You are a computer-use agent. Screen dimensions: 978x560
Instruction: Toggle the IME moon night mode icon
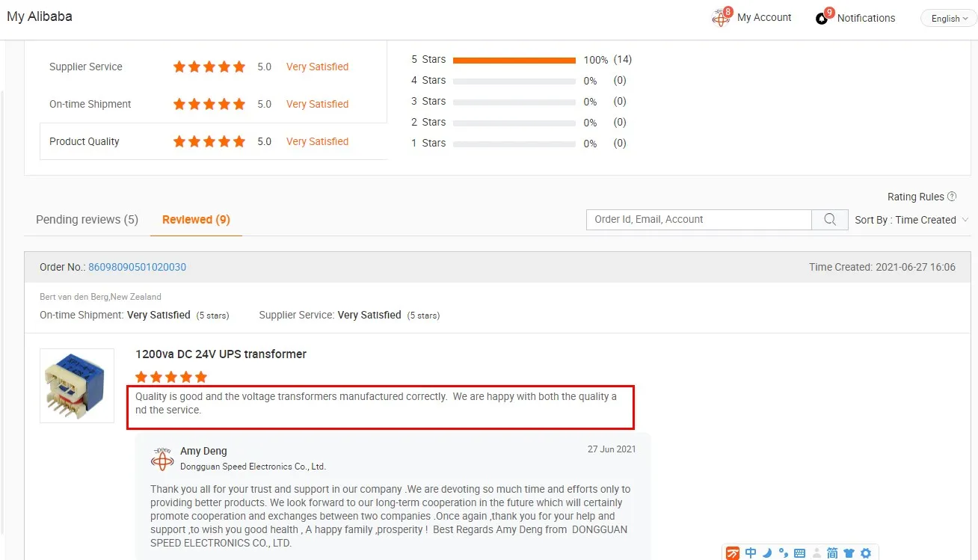tap(766, 553)
